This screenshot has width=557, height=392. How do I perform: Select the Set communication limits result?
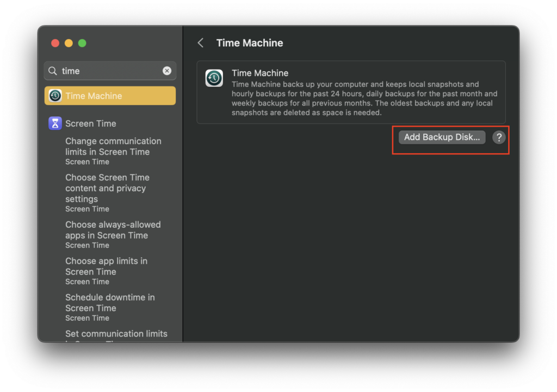[116, 334]
